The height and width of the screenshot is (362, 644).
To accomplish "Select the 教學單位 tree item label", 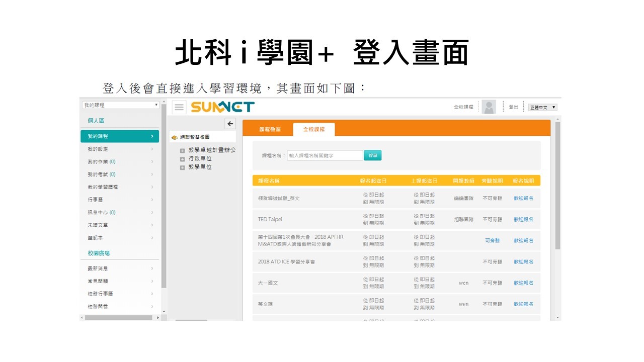I will pos(200,167).
